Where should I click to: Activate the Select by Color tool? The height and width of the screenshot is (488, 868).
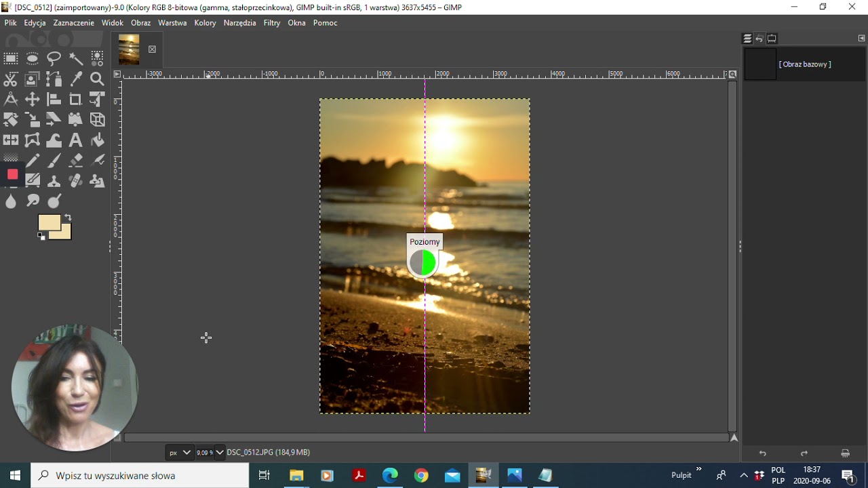(x=98, y=58)
